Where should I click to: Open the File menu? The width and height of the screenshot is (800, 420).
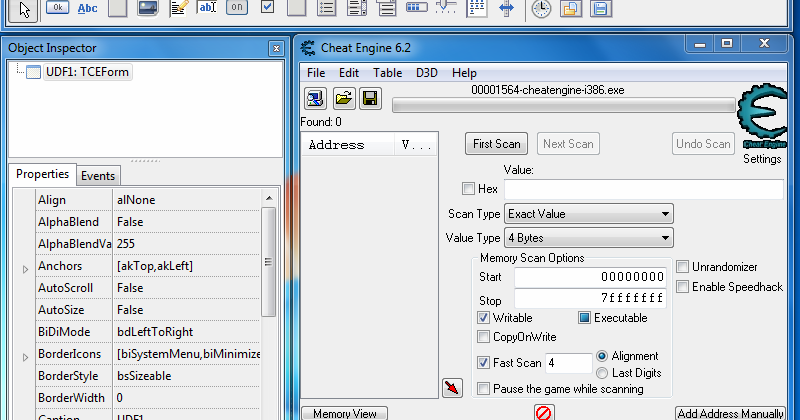point(316,73)
